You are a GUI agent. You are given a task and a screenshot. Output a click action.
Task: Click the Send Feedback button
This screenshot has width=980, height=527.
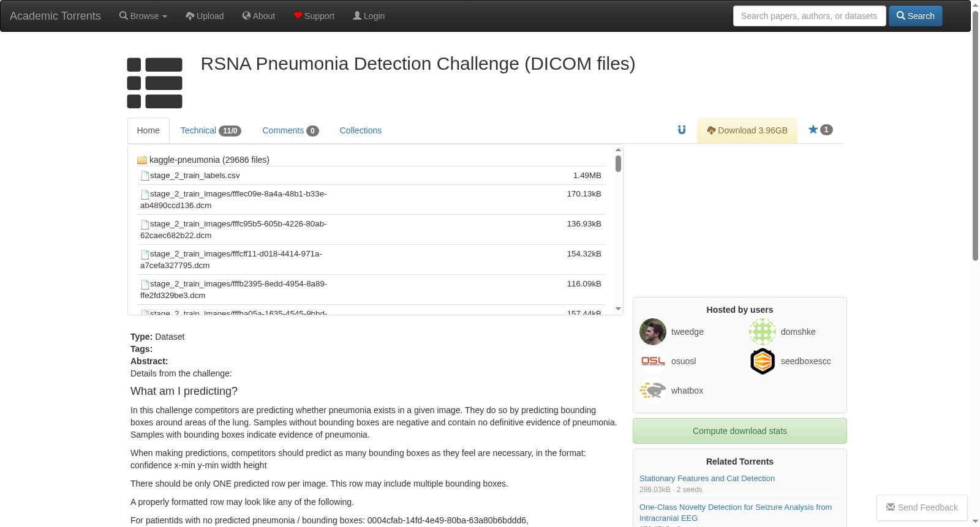click(922, 507)
